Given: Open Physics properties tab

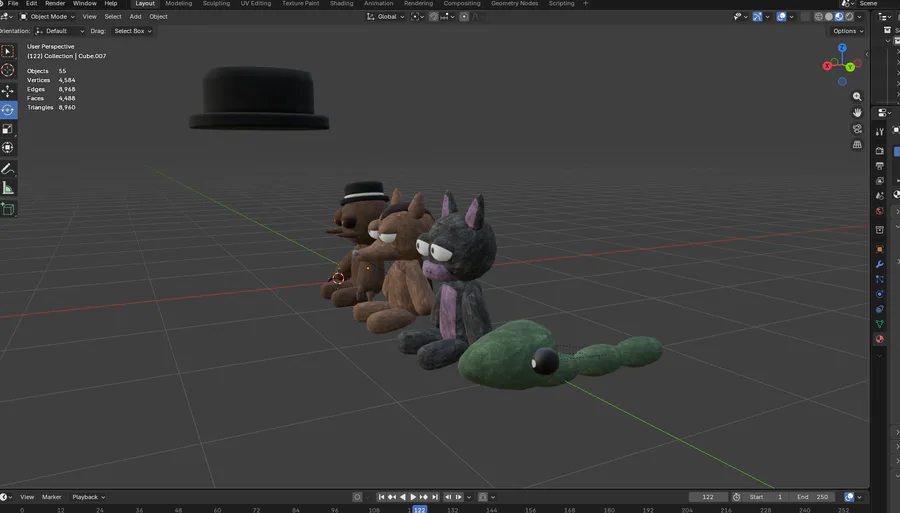Looking at the screenshot, I should coord(879,294).
